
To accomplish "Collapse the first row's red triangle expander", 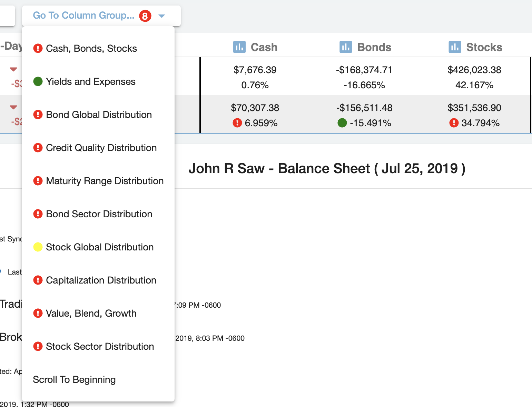I will coord(13,69).
